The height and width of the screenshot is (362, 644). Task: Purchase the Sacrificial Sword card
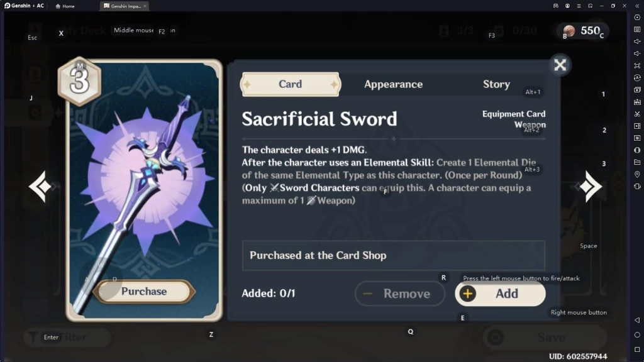pyautogui.click(x=145, y=291)
